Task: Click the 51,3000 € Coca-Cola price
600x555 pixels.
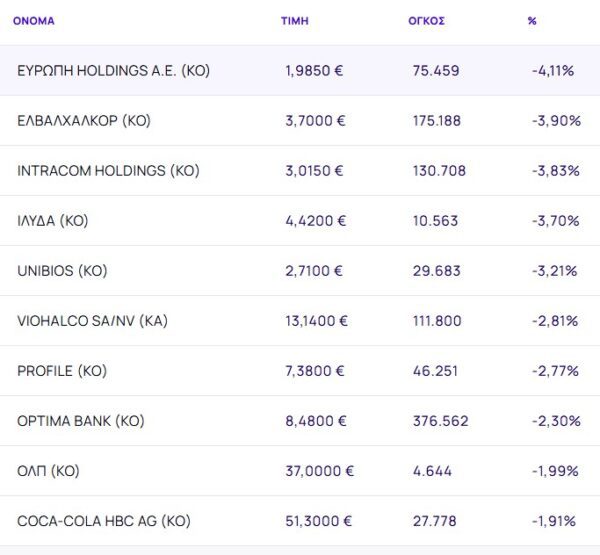Action: pyautogui.click(x=318, y=521)
